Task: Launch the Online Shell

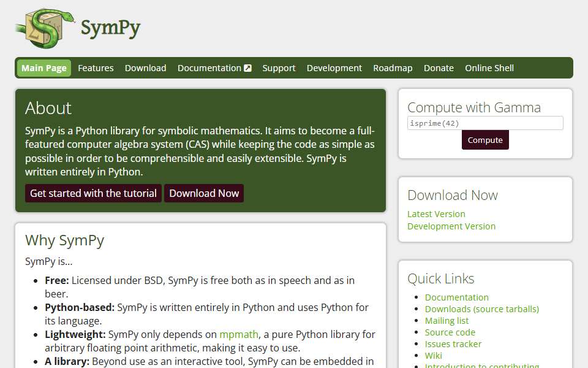Action: click(x=489, y=68)
